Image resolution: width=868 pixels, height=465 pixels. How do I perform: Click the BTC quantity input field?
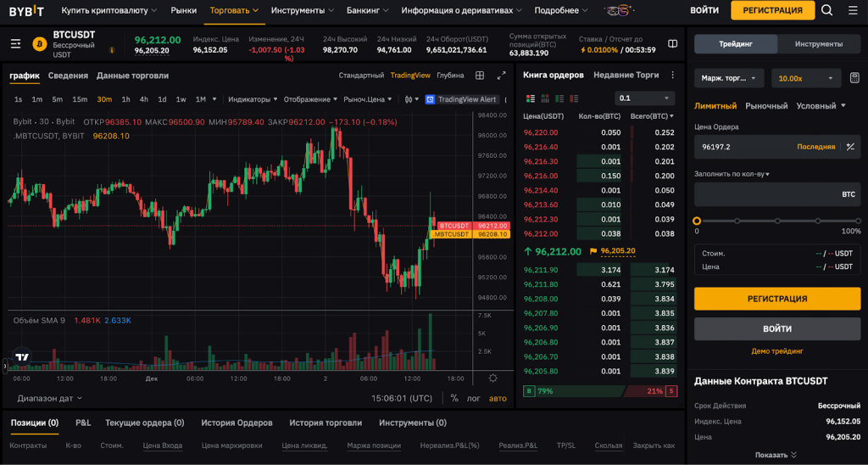click(x=777, y=194)
